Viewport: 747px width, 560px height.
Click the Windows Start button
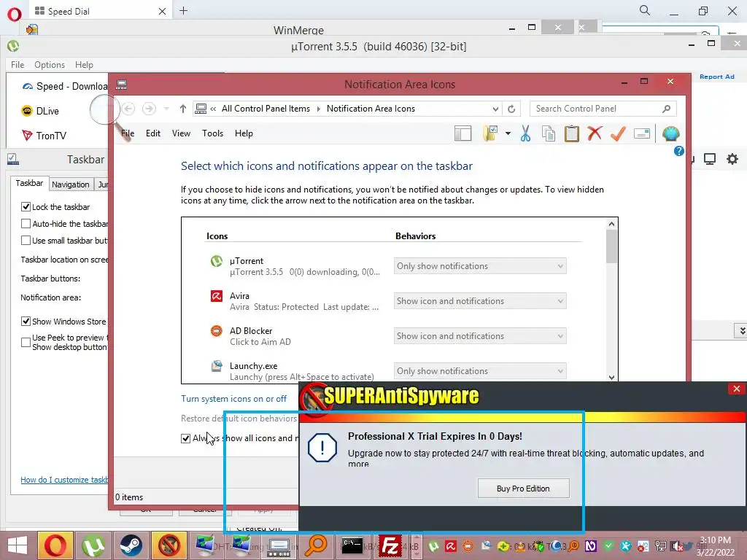coord(18,545)
